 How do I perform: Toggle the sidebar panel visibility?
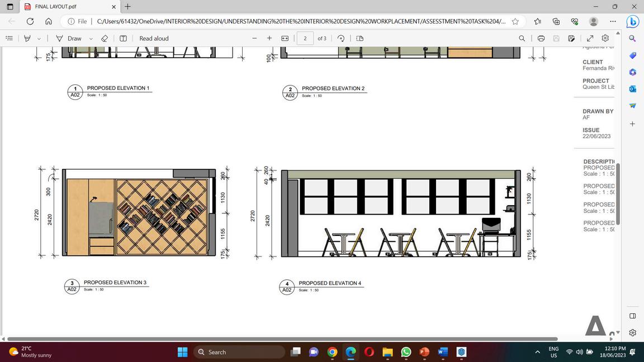[x=632, y=316]
